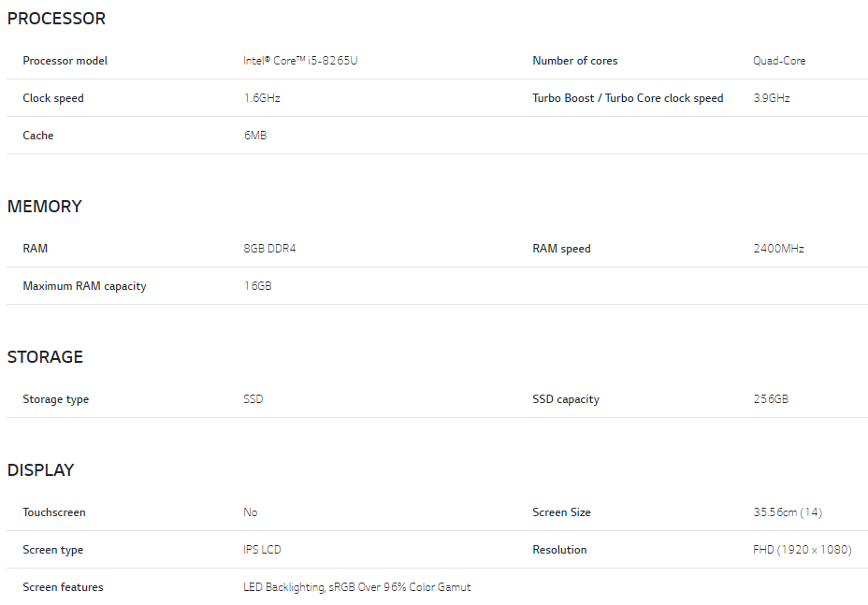This screenshot has width=868, height=605.
Task: Click the Touchscreen row label
Action: coord(53,512)
